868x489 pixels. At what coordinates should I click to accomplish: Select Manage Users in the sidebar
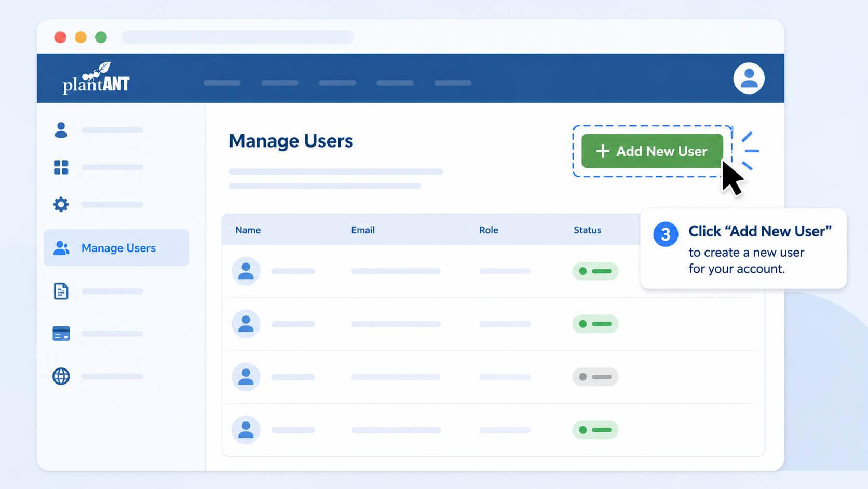pos(117,248)
